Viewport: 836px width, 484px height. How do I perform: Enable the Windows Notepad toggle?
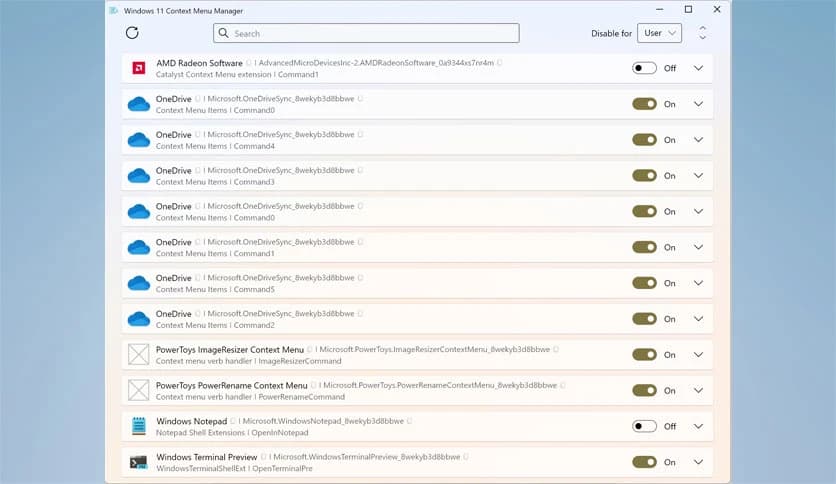(644, 426)
